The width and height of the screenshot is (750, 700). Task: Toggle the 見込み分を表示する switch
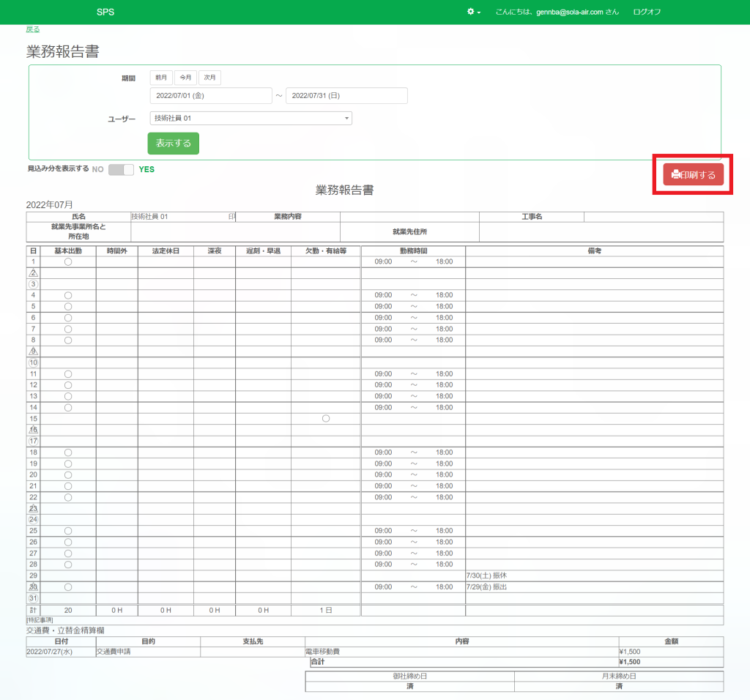(121, 169)
